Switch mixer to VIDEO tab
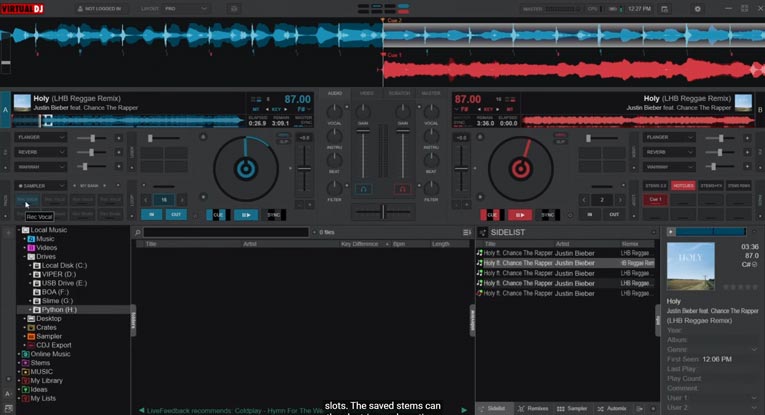The height and width of the screenshot is (415, 765). 366,93
